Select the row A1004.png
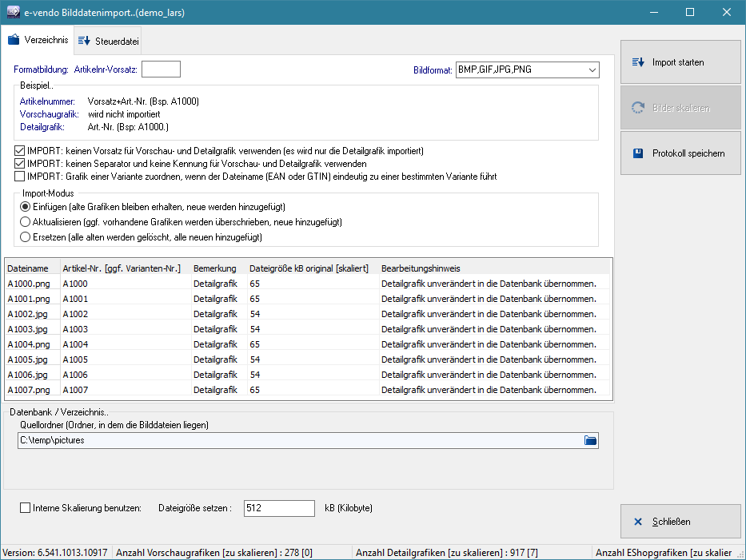 point(307,344)
